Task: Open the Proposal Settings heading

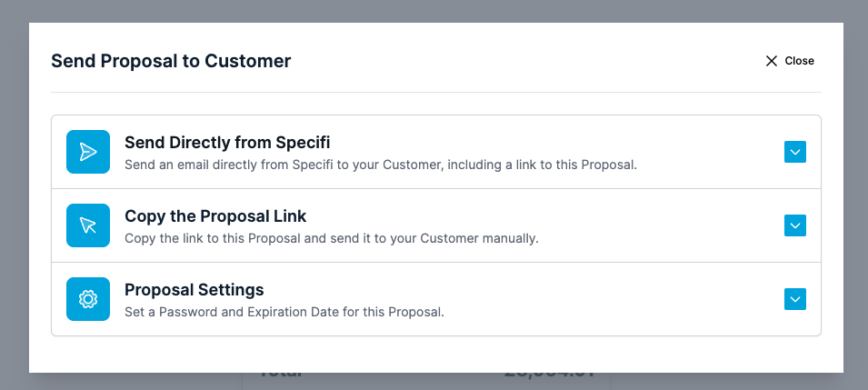Action: (x=195, y=290)
